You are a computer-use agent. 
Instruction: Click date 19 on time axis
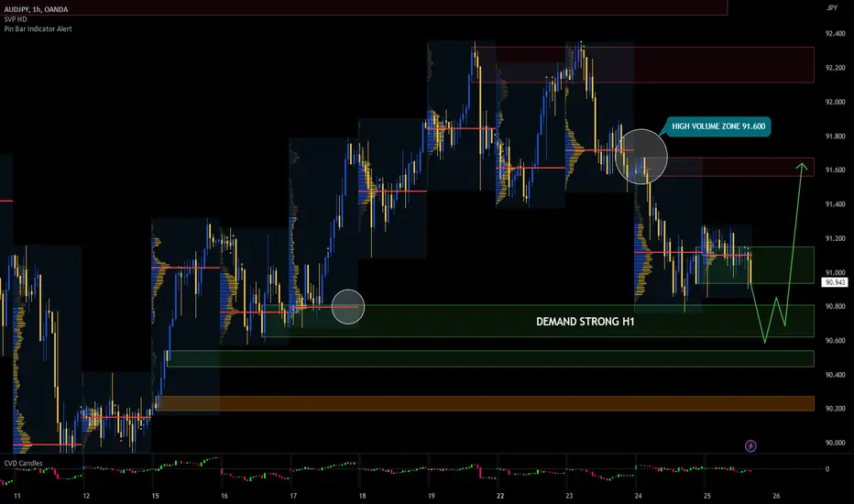[x=432, y=496]
